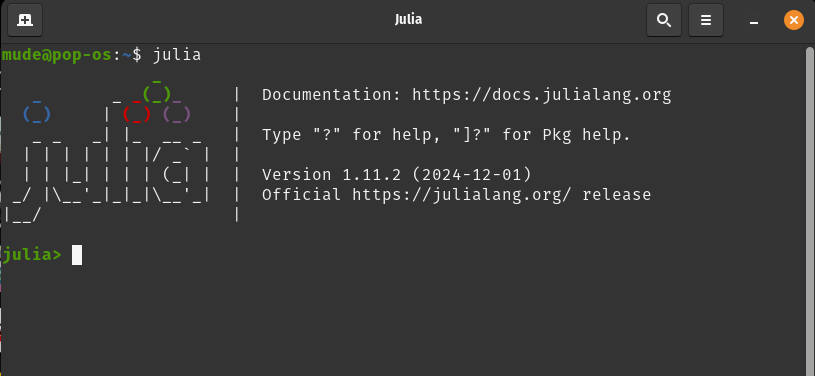Click the Pkg help hint line
The image size is (815, 376).
[x=446, y=135]
